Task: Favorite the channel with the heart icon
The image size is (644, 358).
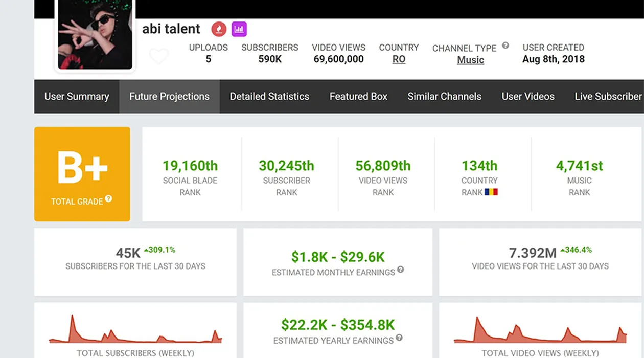Action: 158,56
